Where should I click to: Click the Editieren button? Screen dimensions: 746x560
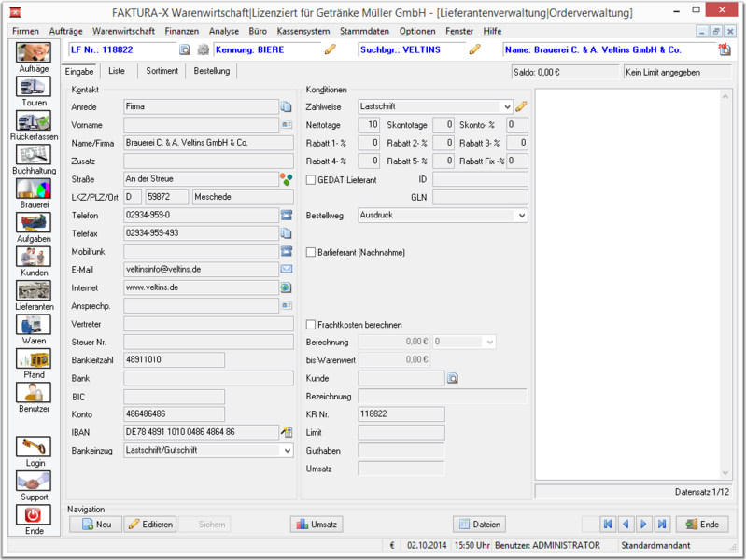click(x=150, y=525)
